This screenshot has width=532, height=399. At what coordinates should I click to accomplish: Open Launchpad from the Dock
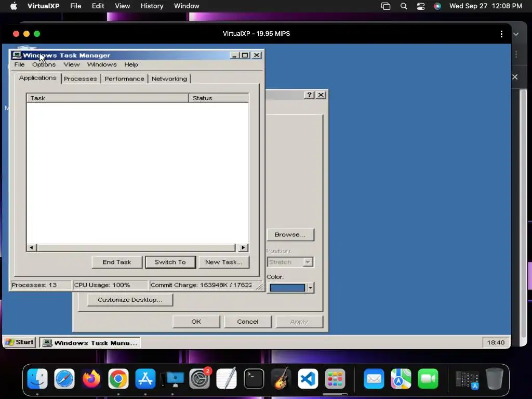point(335,379)
